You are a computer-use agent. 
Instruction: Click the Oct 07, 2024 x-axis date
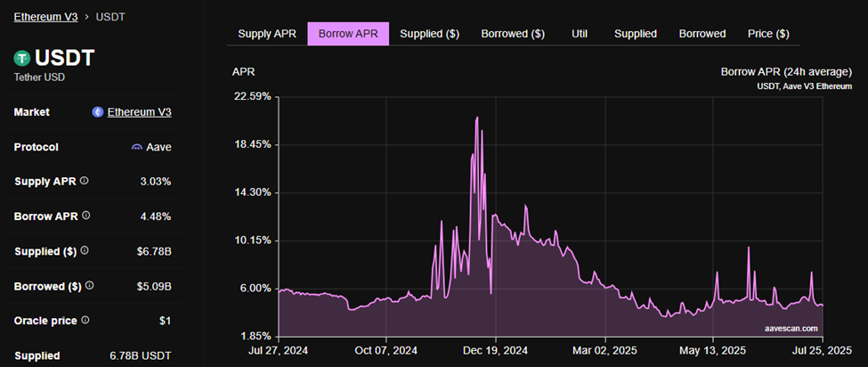(387, 351)
